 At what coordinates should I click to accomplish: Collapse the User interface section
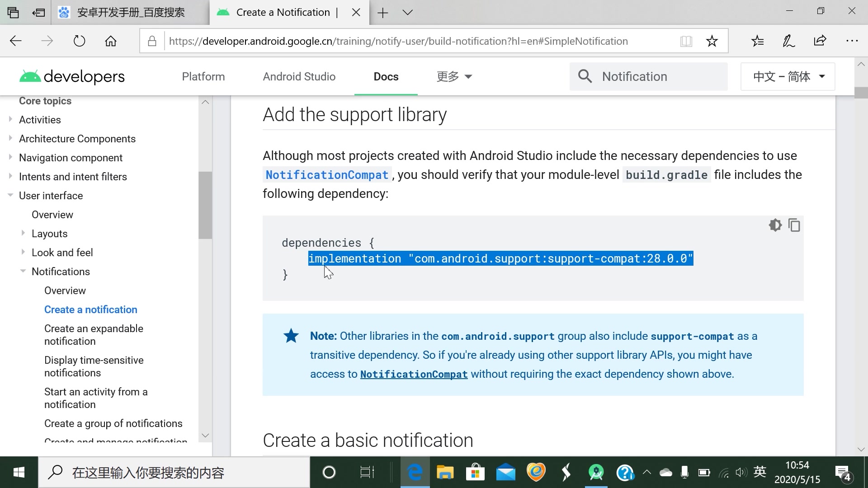[10, 195]
